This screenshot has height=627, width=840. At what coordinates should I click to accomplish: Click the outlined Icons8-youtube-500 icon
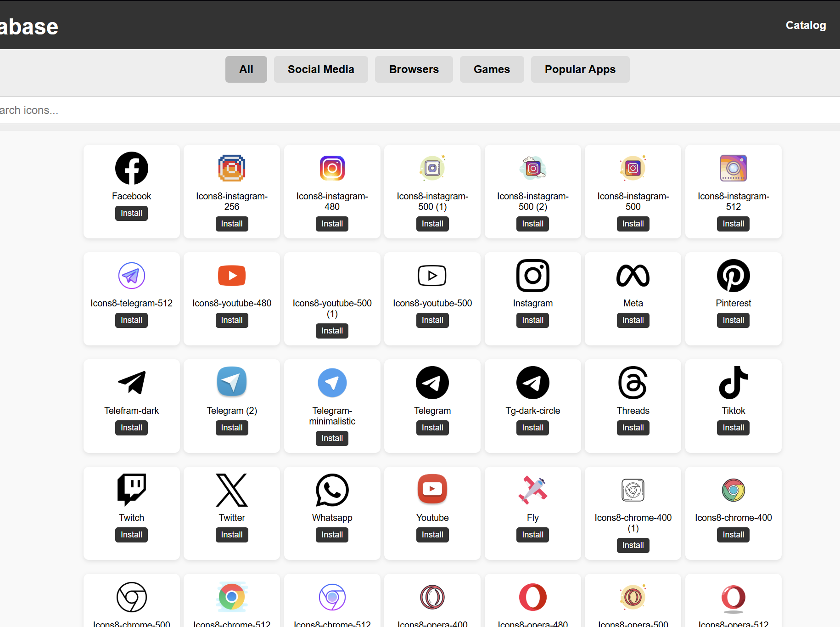[432, 276]
